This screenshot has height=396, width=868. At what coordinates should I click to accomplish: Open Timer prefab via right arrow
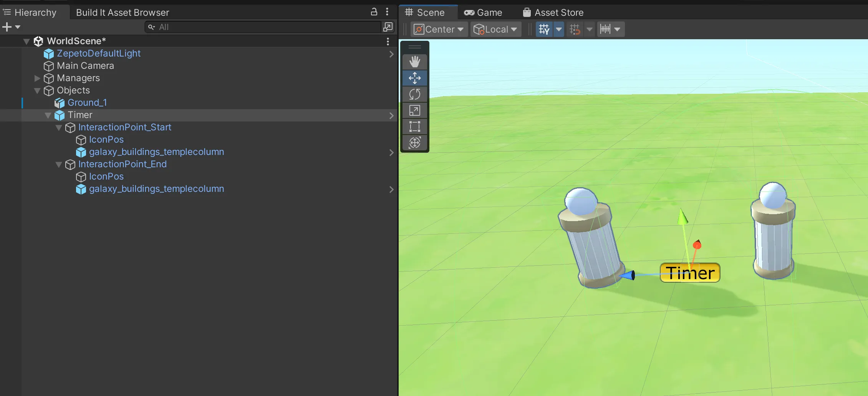[x=391, y=116]
